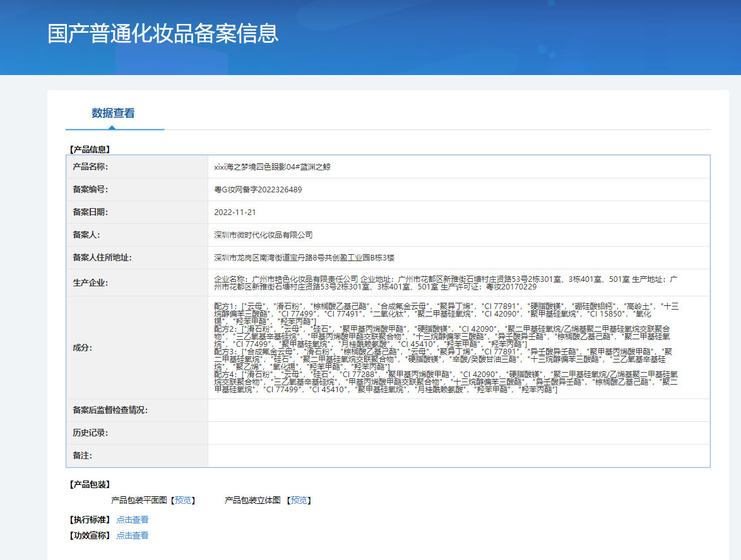Click the 备案后监督检查情况 row label
This screenshot has width=741, height=560.
[110, 411]
